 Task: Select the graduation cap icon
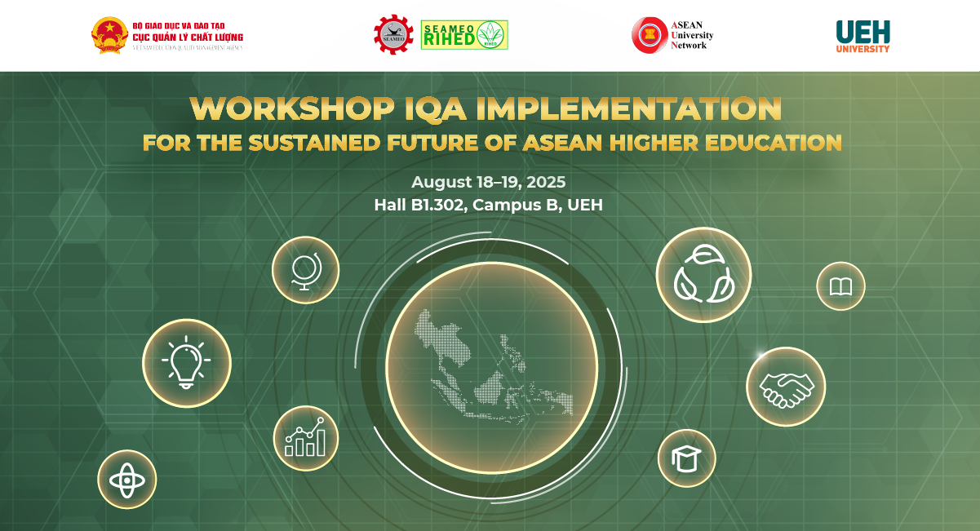686,458
